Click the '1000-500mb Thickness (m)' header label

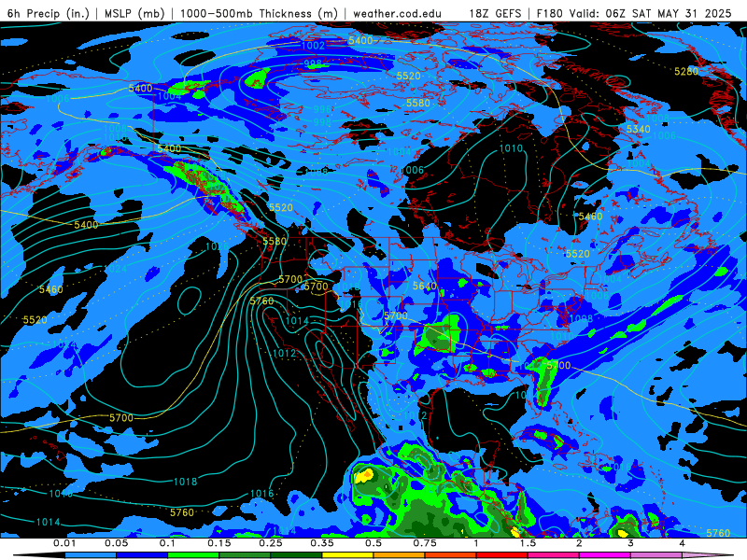pos(259,13)
